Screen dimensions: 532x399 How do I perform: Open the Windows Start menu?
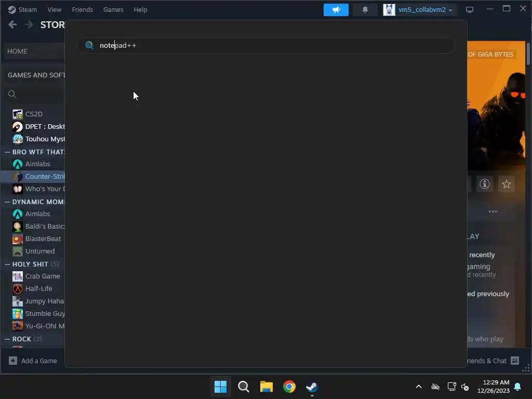click(220, 387)
